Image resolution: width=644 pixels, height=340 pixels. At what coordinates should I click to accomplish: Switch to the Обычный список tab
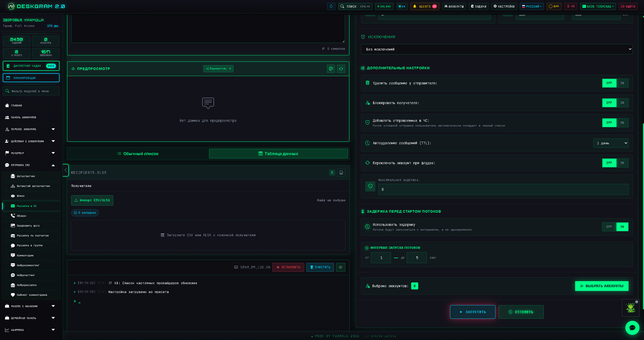(x=138, y=154)
